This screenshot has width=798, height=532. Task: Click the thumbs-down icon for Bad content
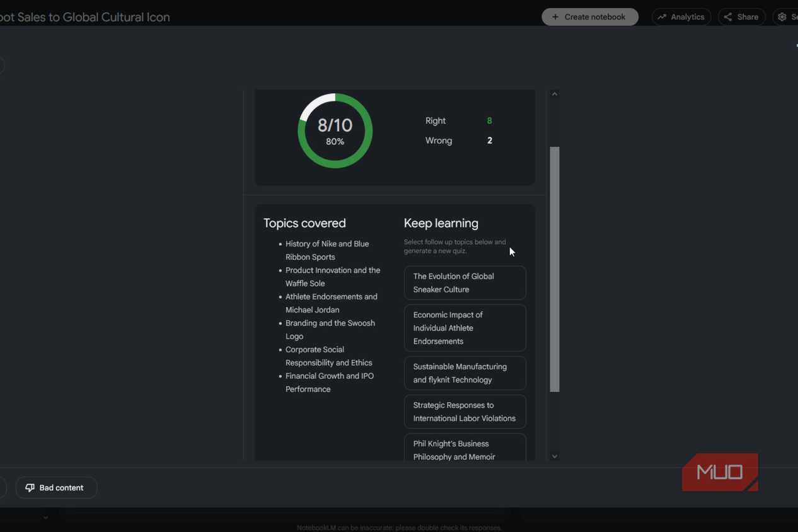pos(30,487)
